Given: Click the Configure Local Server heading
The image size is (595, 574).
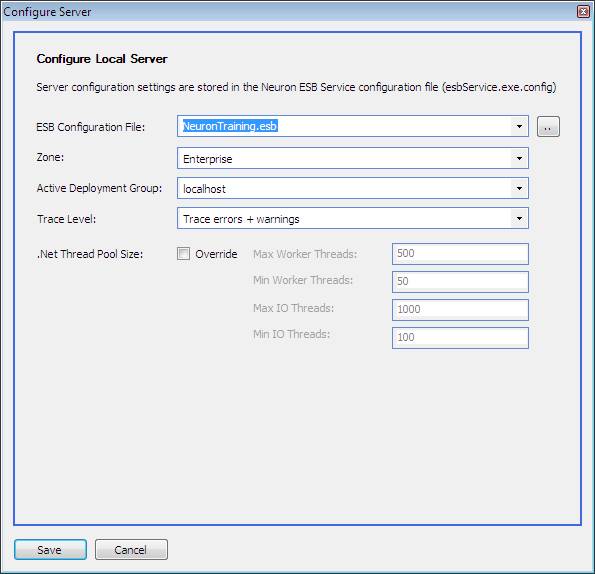Looking at the screenshot, I should (102, 59).
